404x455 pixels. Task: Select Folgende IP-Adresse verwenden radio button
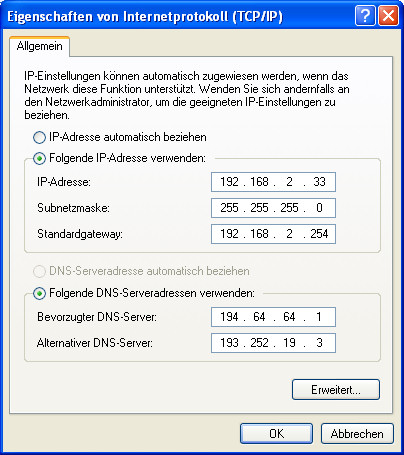pyautogui.click(x=39, y=158)
